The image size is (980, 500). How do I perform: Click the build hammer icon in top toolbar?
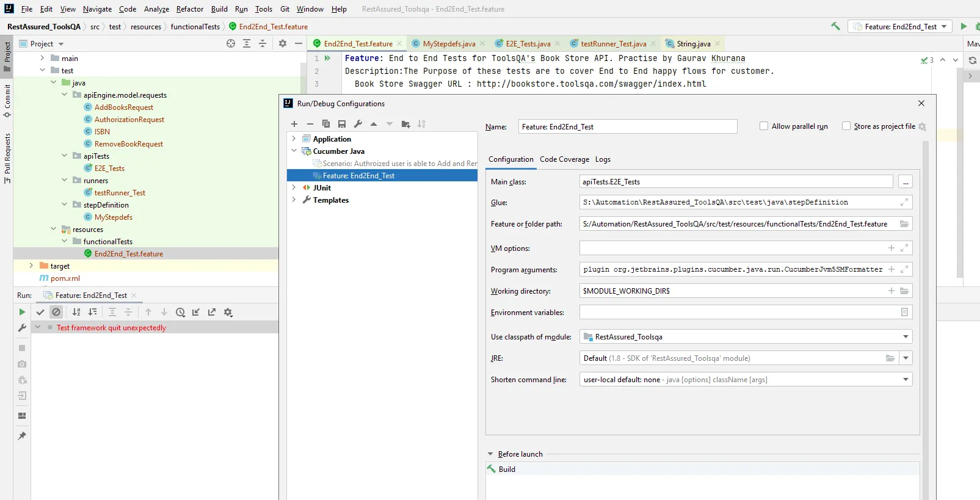[835, 26]
